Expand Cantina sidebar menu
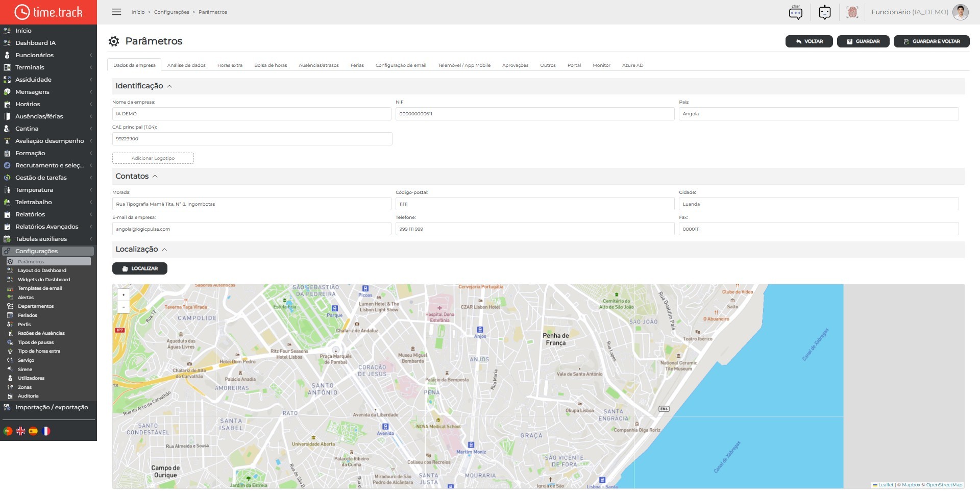Screen dimensions: 980x494 point(48,129)
